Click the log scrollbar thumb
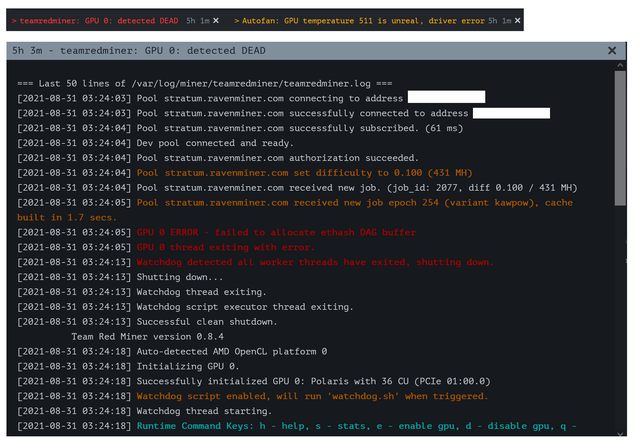 (x=620, y=138)
